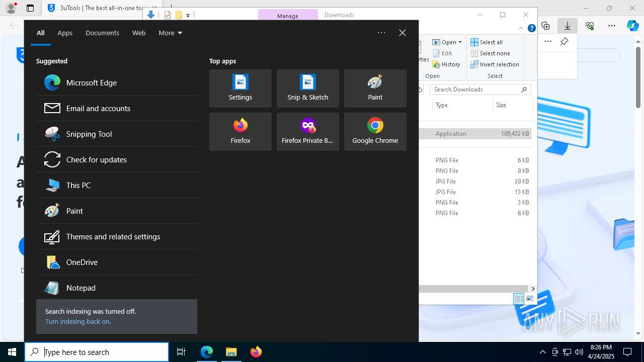Open search panel options ellipsis
The image size is (644, 362).
381,33
